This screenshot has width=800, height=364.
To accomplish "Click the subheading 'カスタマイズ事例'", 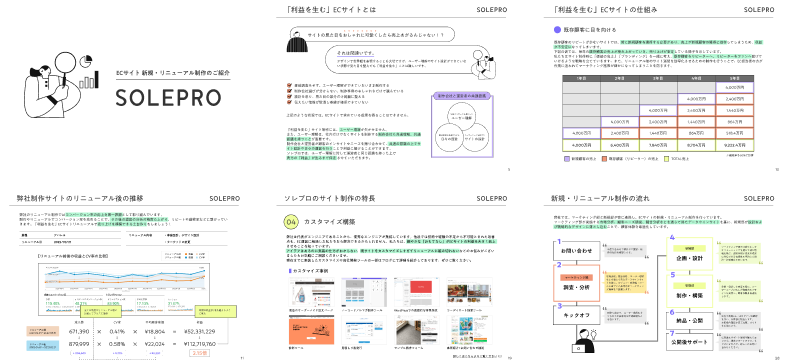I will coord(310,271).
